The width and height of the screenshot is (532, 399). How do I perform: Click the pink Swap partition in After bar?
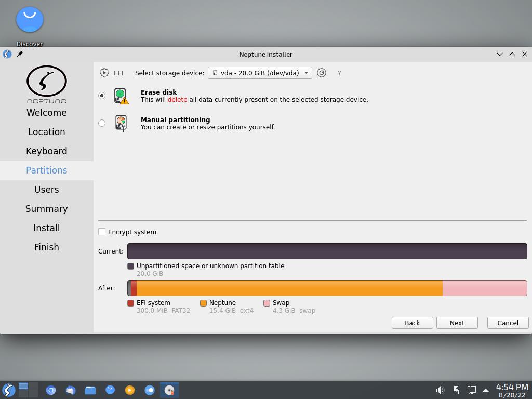(x=485, y=288)
